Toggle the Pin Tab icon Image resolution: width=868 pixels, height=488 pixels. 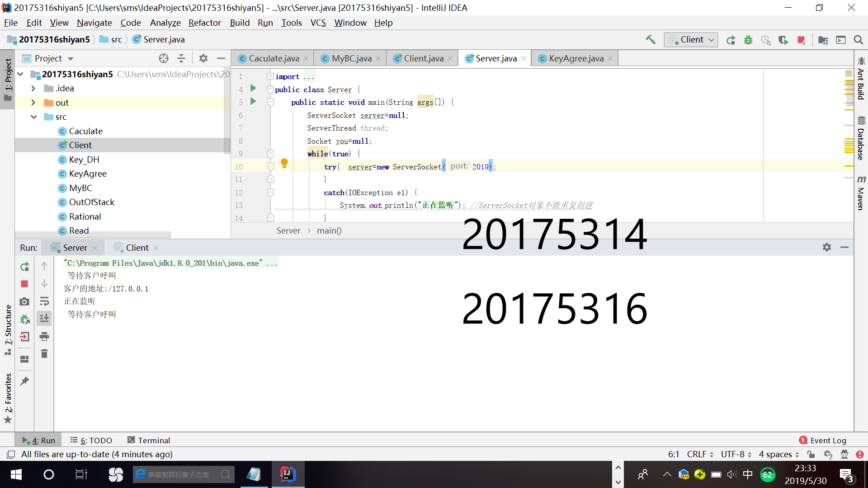pyautogui.click(x=24, y=381)
